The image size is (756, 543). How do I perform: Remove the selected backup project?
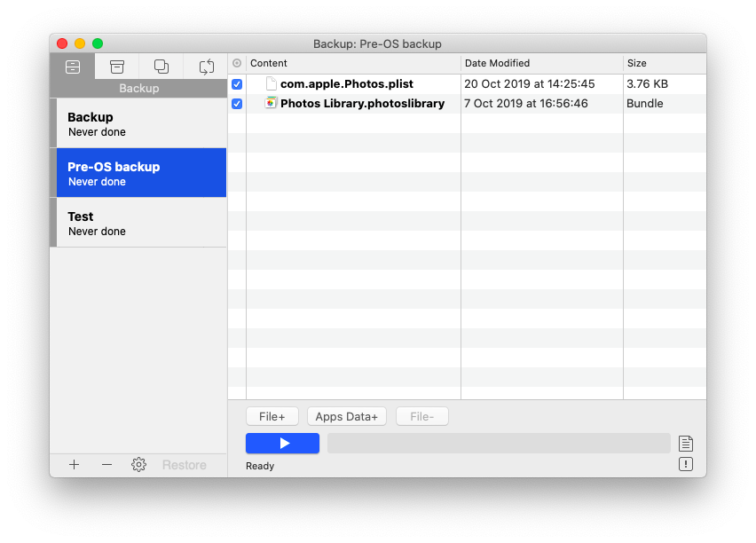coord(106,464)
